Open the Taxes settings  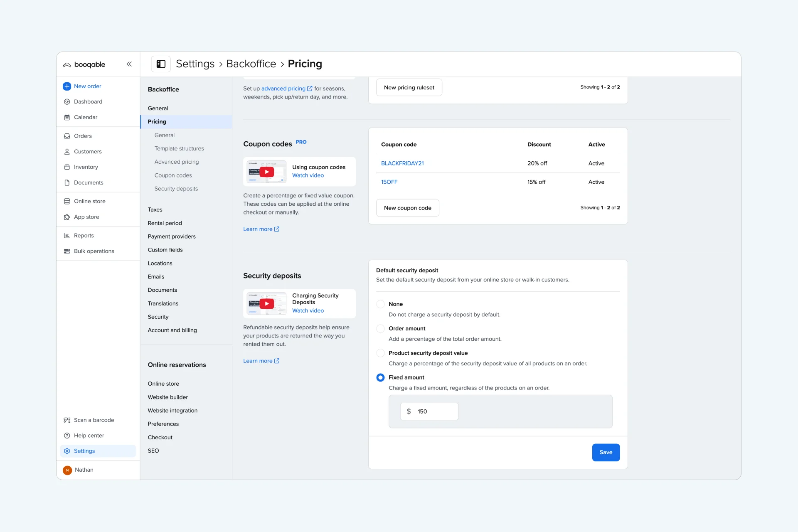pos(155,210)
